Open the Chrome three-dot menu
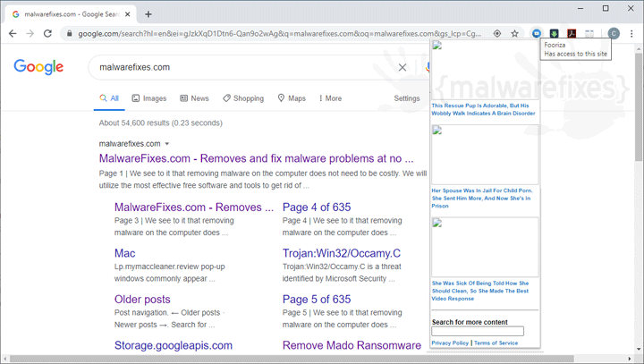 pyautogui.click(x=631, y=34)
